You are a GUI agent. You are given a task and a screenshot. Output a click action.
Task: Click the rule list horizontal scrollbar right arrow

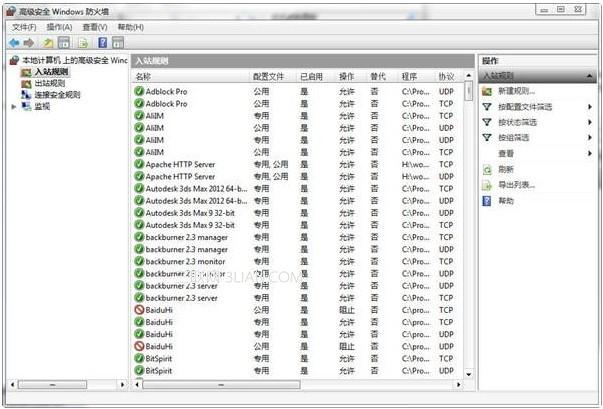click(458, 384)
